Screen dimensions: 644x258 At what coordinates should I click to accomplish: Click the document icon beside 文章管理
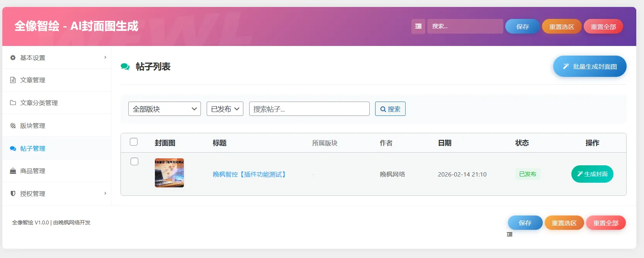[x=13, y=80]
